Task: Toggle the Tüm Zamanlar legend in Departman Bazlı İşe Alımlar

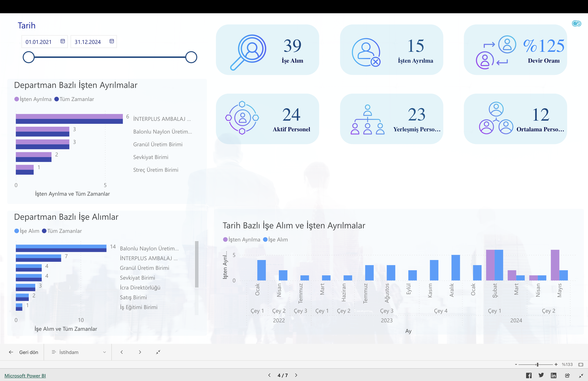Action: 62,231
